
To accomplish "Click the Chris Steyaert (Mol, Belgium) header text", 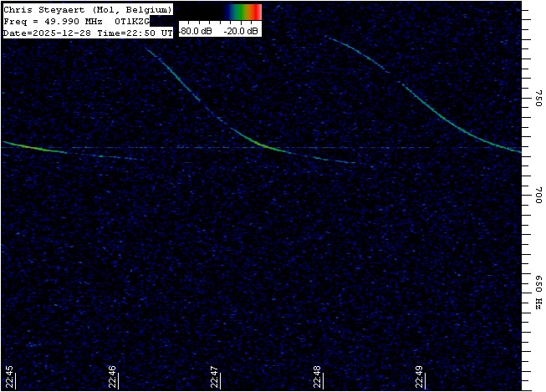I will click(x=88, y=9).
